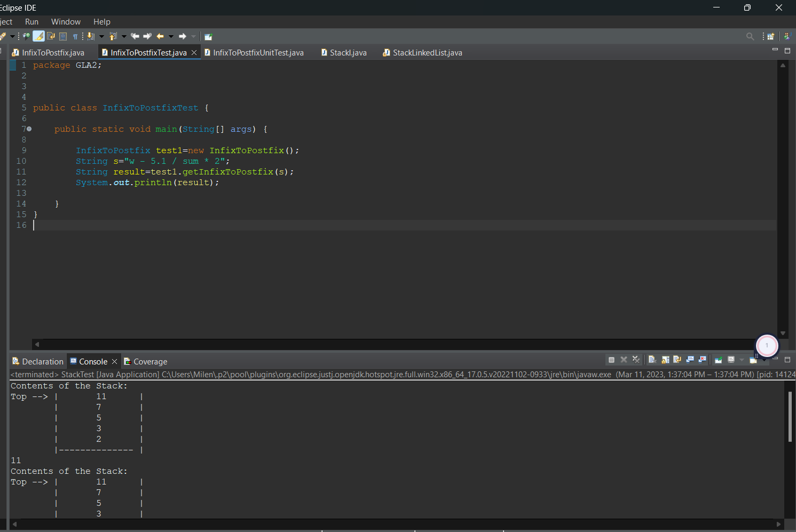Click the search magnifier in toolbar
This screenshot has width=796, height=532.
pyautogui.click(x=750, y=36)
